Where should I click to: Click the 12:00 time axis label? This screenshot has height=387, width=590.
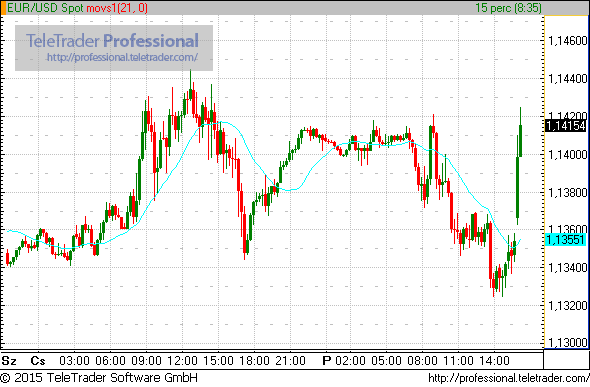tap(182, 361)
